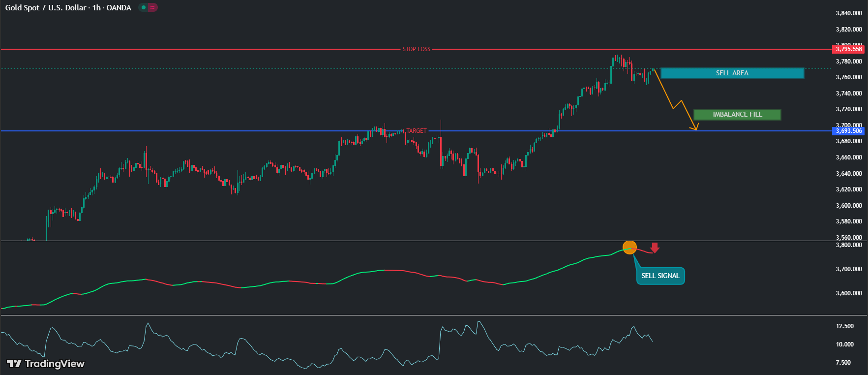The height and width of the screenshot is (375, 868).
Task: Click the 3,760.000 price axis label
Action: (849, 77)
